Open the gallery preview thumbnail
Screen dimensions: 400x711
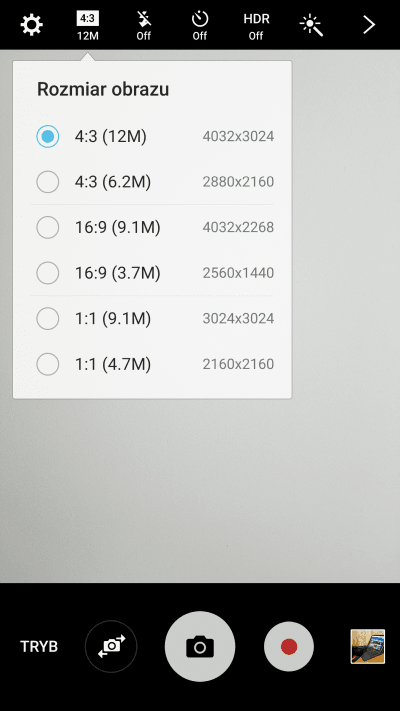[x=368, y=646]
